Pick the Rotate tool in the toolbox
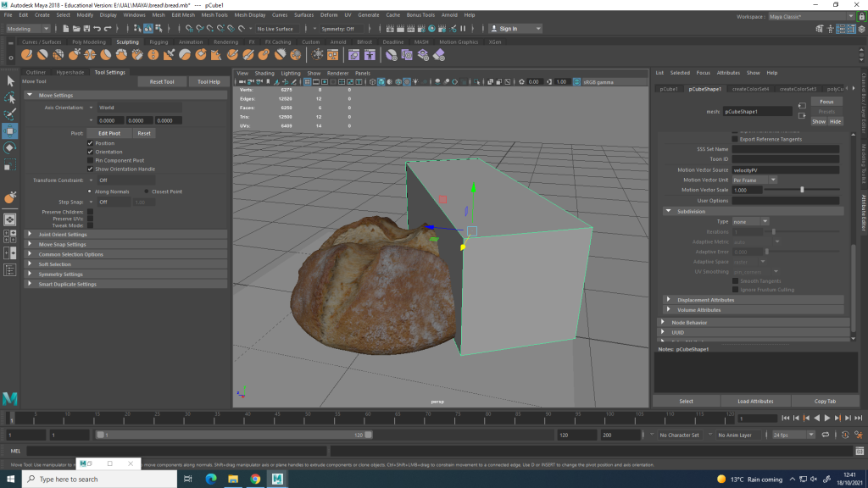The height and width of the screenshot is (488, 868). coord(10,147)
